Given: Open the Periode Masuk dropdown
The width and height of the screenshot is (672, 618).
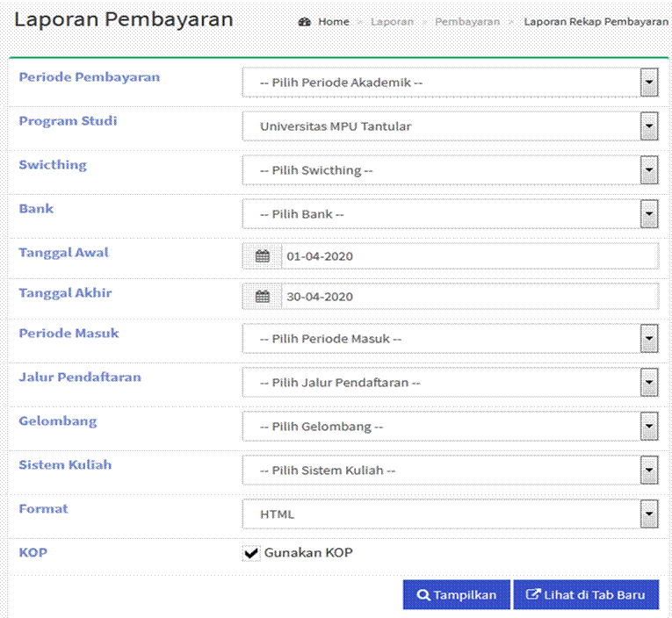Looking at the screenshot, I should tap(450, 339).
